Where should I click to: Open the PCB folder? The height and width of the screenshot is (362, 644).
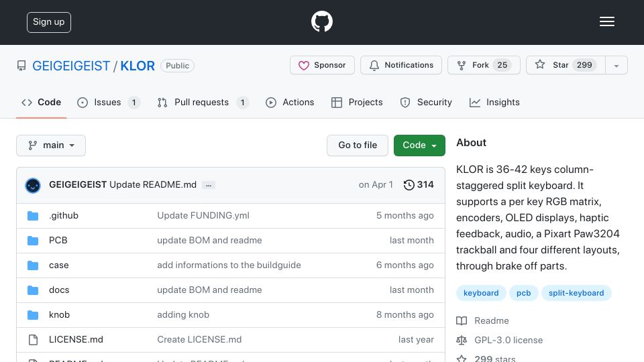tap(58, 240)
